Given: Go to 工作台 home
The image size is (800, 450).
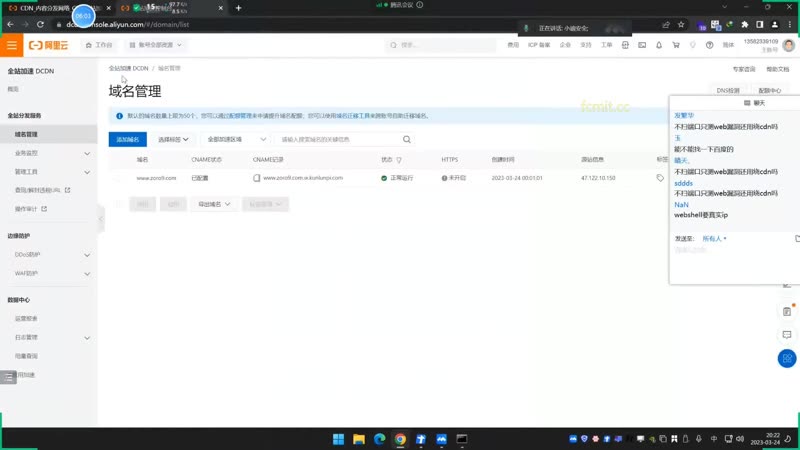Looking at the screenshot, I should coord(99,45).
